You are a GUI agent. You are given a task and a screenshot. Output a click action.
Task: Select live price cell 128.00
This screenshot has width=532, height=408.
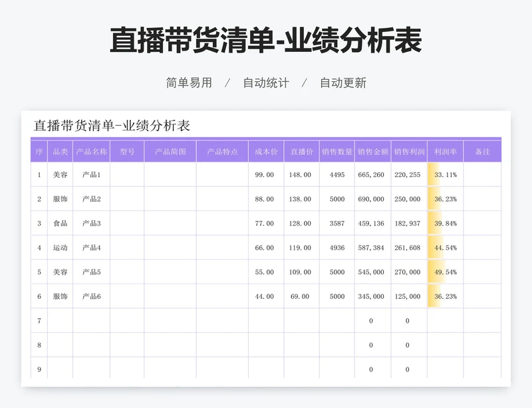(302, 224)
